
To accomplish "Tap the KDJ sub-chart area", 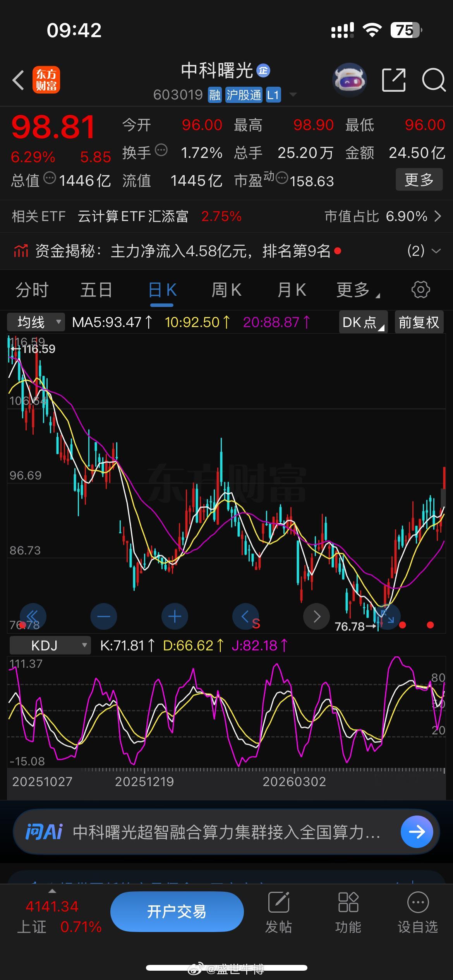I will 226,711.
